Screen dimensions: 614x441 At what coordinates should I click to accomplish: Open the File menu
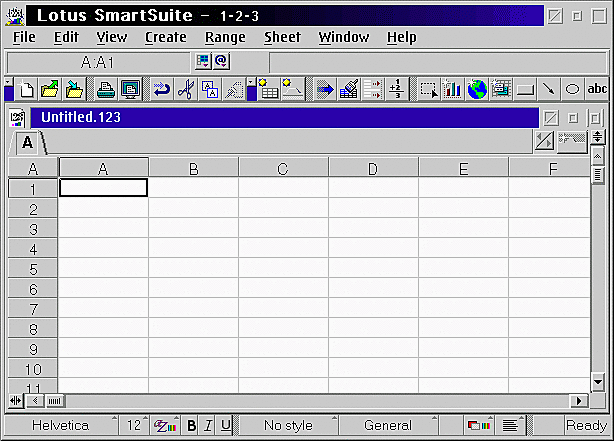(x=24, y=37)
